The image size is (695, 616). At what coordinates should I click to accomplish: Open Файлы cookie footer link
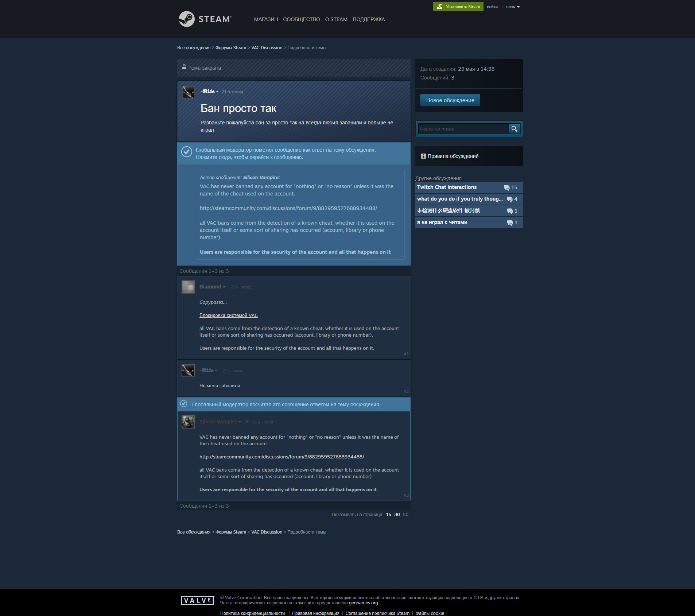430,613
